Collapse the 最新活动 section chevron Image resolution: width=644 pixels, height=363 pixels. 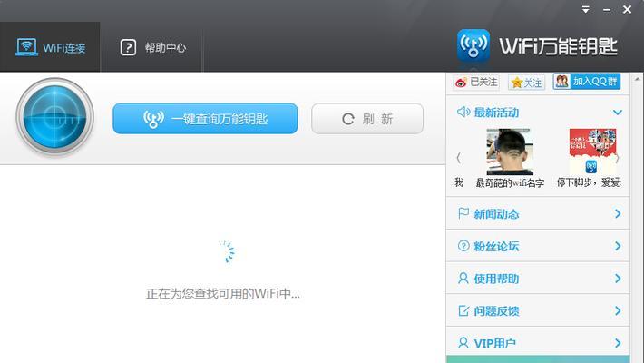click(x=618, y=113)
